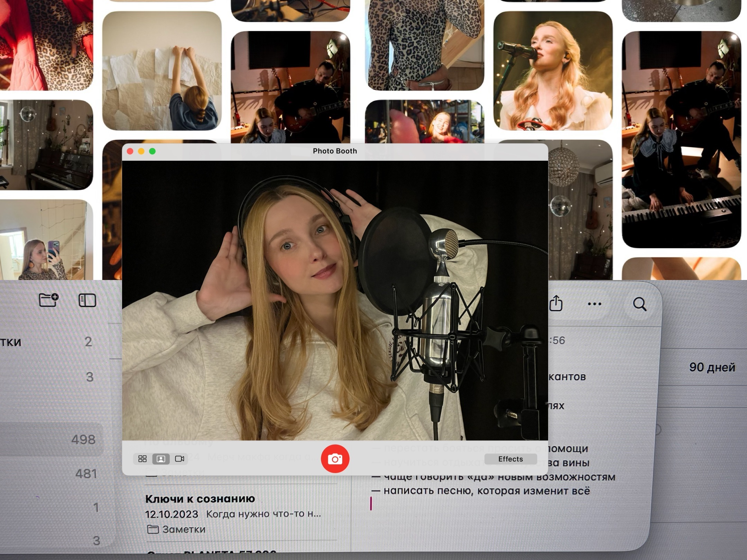747x560 pixels.
Task: Click the date "12.10.2023" in the note list
Action: pos(172,514)
